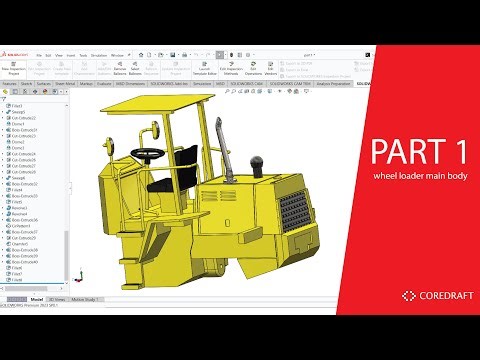
Task: Open the File menu
Action: (39, 55)
